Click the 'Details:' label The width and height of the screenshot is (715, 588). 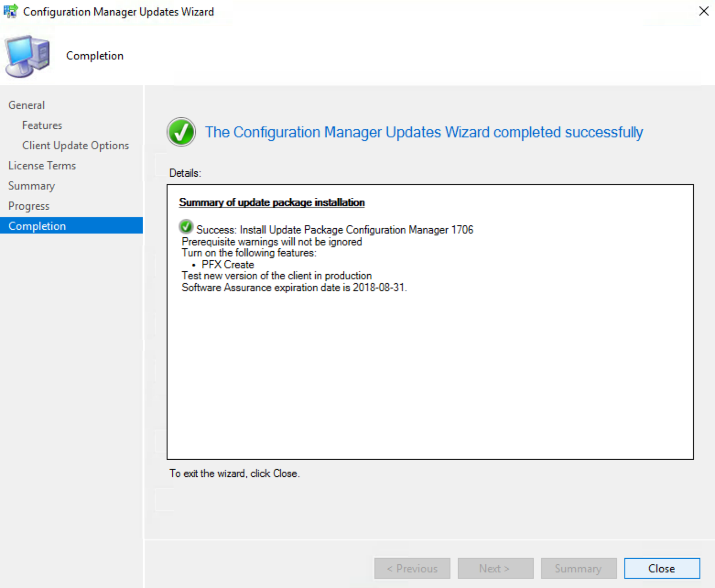(185, 173)
